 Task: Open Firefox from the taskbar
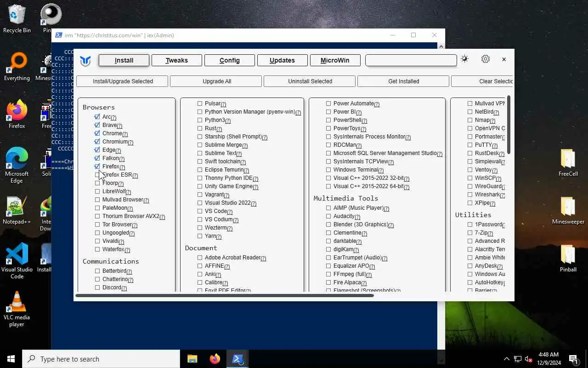pyautogui.click(x=215, y=359)
